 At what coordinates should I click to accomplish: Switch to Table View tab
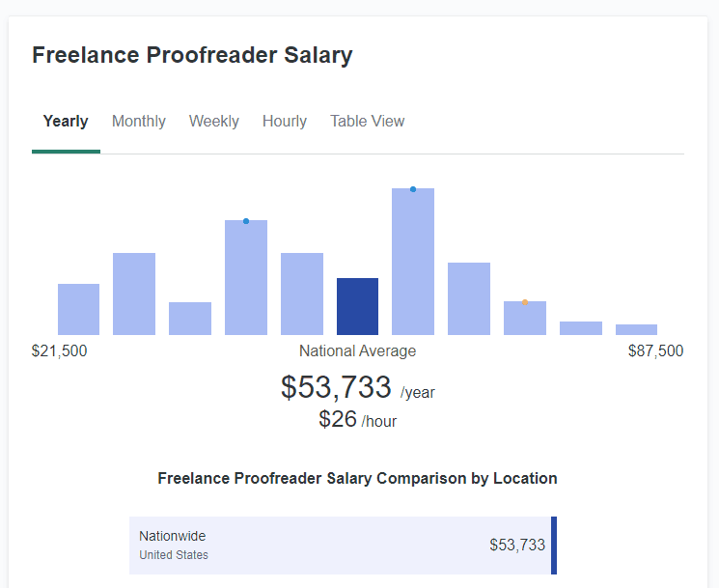coord(367,122)
